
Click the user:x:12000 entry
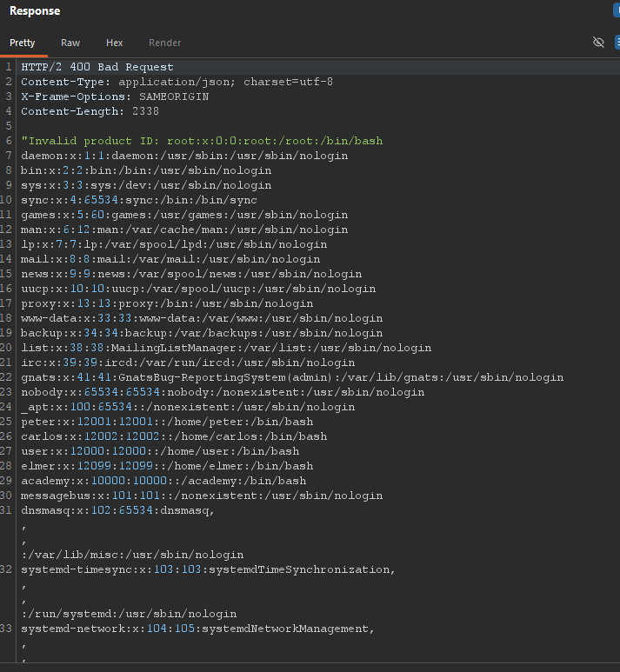(x=160, y=451)
